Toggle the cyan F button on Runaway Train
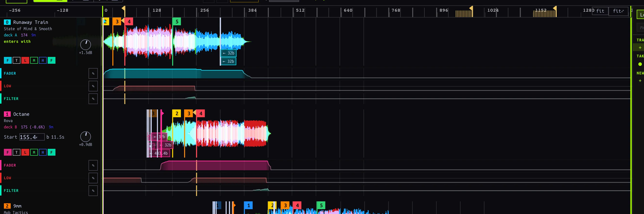 pos(8,60)
